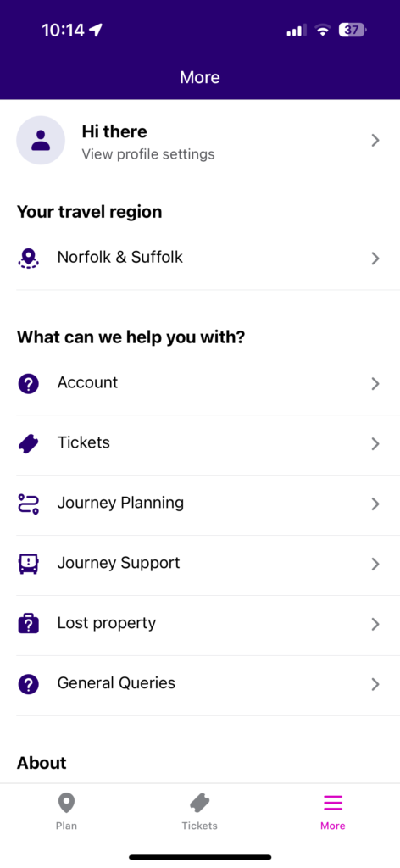The height and width of the screenshot is (868, 400).
Task: Tap the Lost property suitcase icon
Action: [x=28, y=624]
